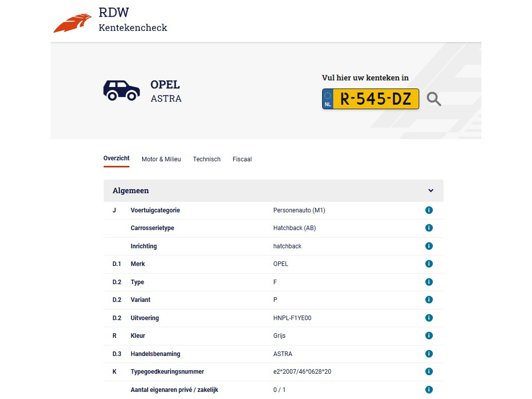Click info icon for Typegoedkeuringsnummer
Image resolution: width=532 pixels, height=399 pixels.
pos(429,372)
